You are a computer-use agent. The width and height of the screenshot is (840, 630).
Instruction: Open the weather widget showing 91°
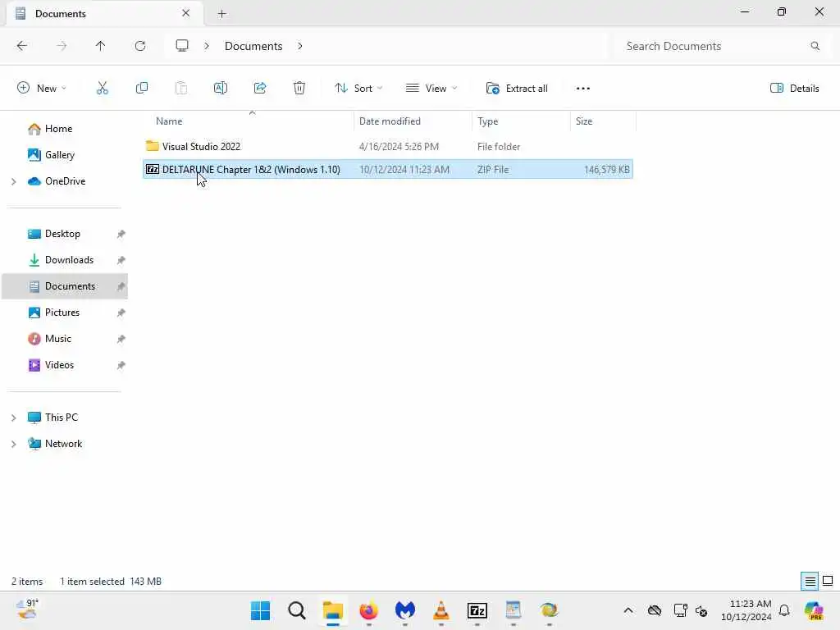(x=27, y=610)
